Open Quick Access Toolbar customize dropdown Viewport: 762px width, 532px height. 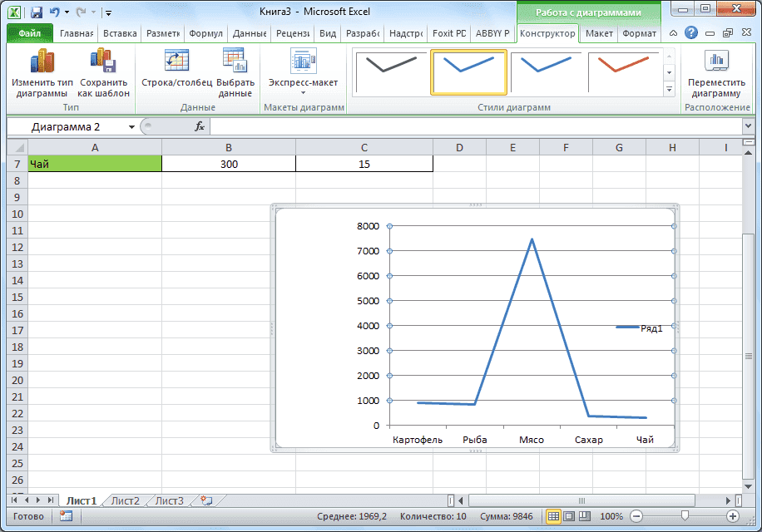click(109, 11)
